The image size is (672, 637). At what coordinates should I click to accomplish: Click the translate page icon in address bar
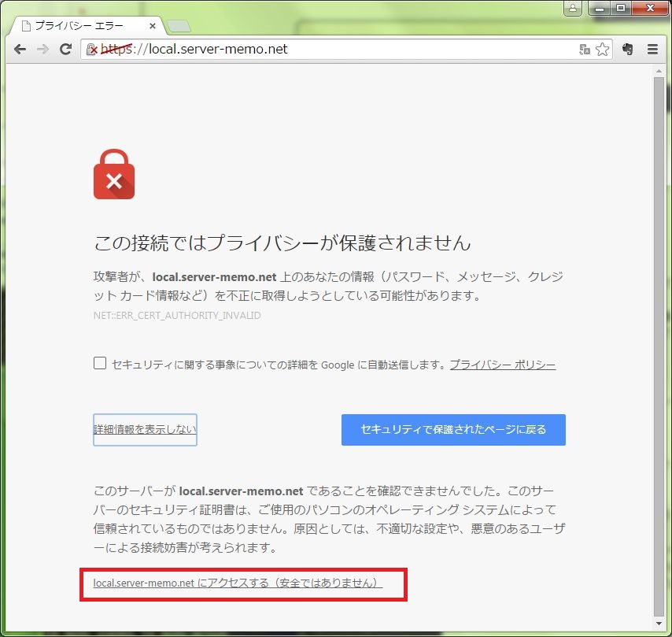(585, 50)
